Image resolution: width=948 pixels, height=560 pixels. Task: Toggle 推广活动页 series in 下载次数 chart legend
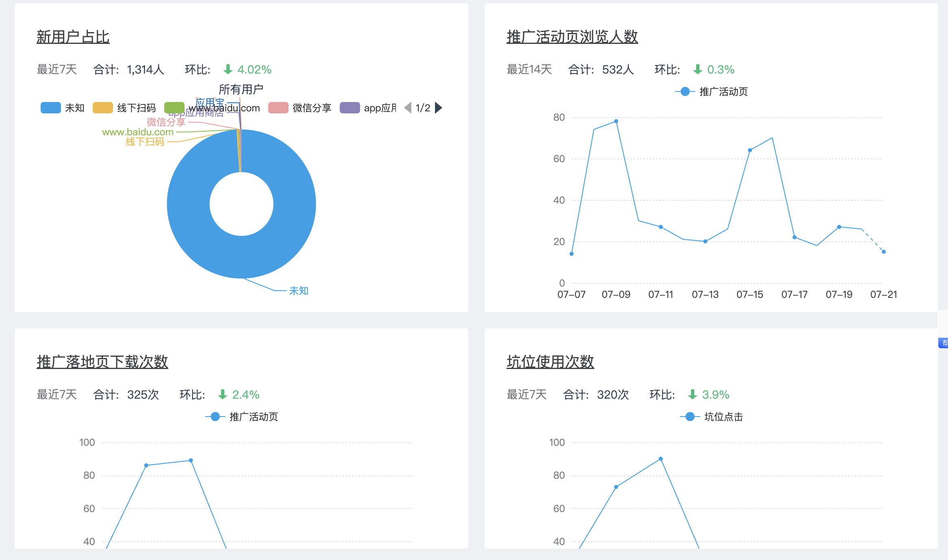[x=241, y=417]
